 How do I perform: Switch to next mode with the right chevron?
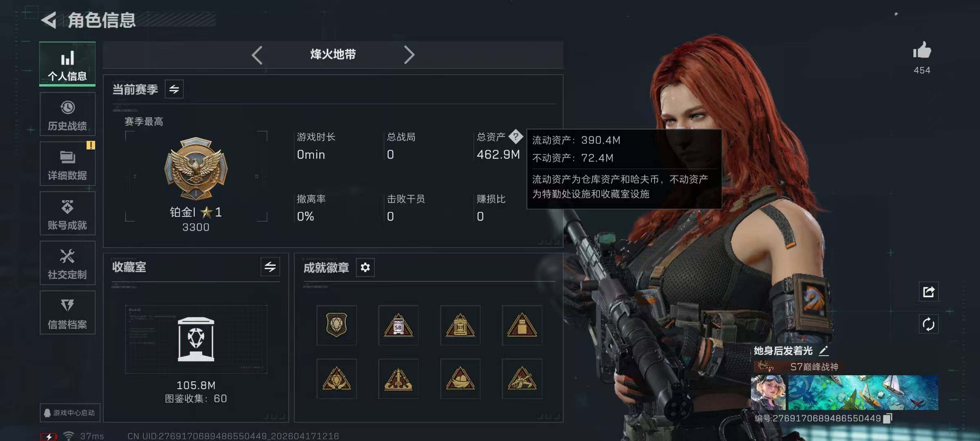[409, 55]
